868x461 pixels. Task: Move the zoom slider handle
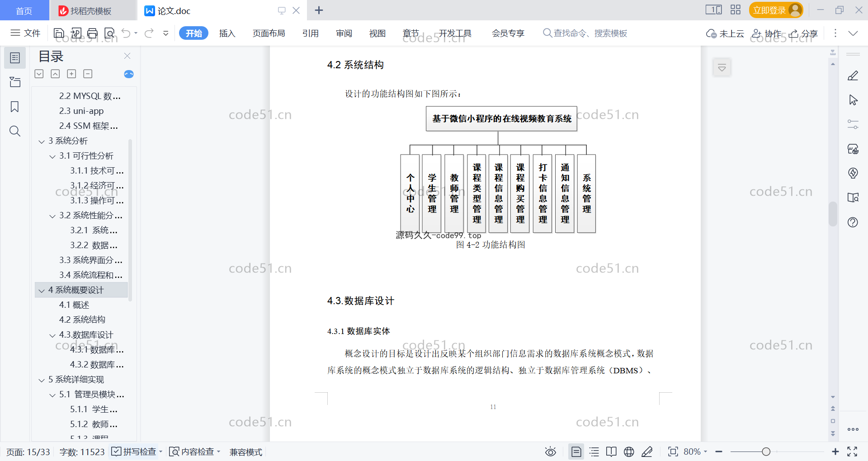click(766, 452)
